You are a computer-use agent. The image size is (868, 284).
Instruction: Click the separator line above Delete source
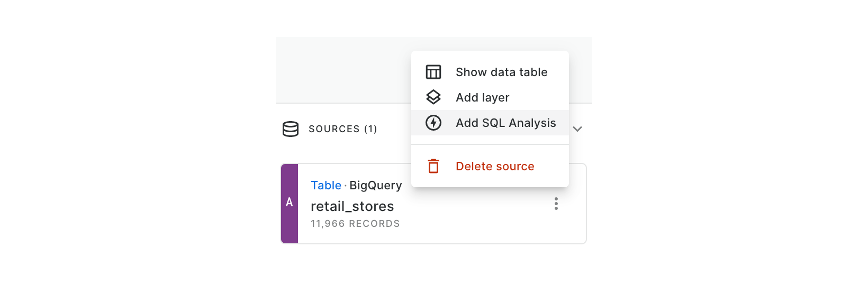tap(490, 144)
